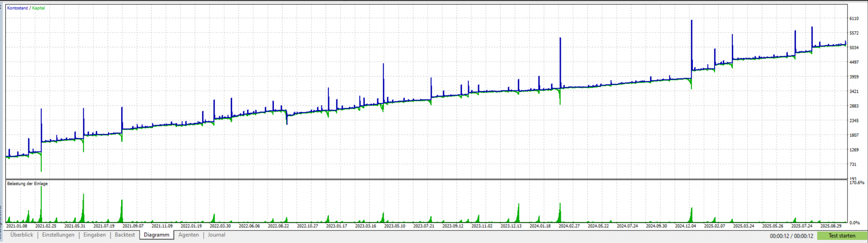
Task: Go to the Backtest tab
Action: tap(125, 235)
